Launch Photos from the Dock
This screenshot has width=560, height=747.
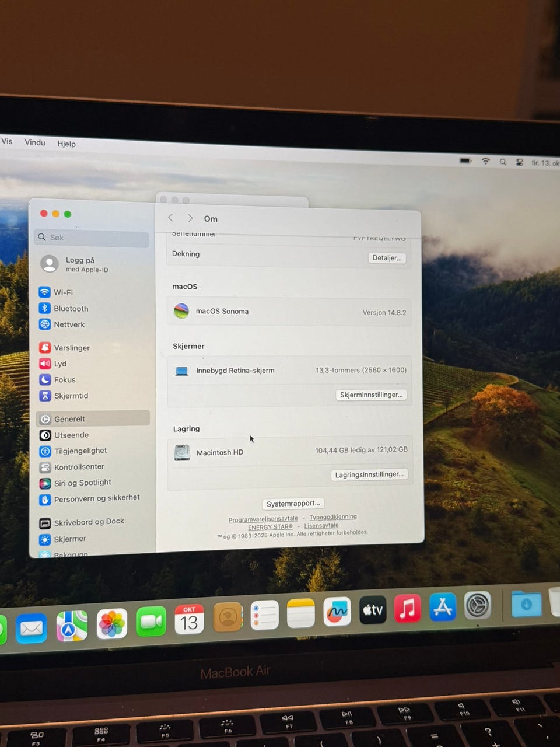coord(112,624)
